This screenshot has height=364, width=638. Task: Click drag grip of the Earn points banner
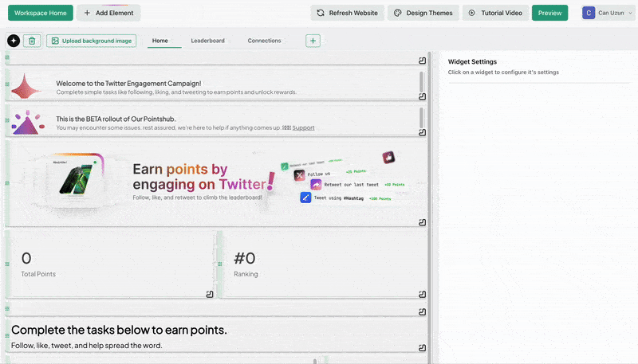(x=7, y=183)
